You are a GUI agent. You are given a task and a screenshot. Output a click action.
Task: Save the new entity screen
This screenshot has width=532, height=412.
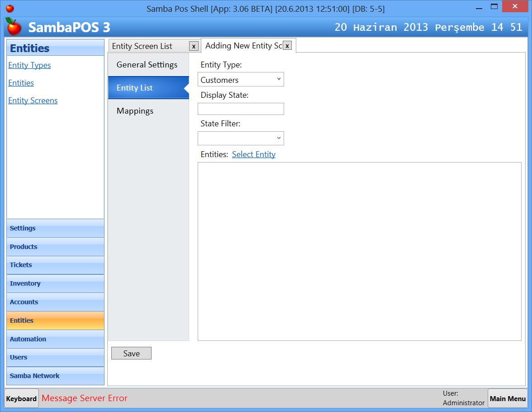coord(131,353)
